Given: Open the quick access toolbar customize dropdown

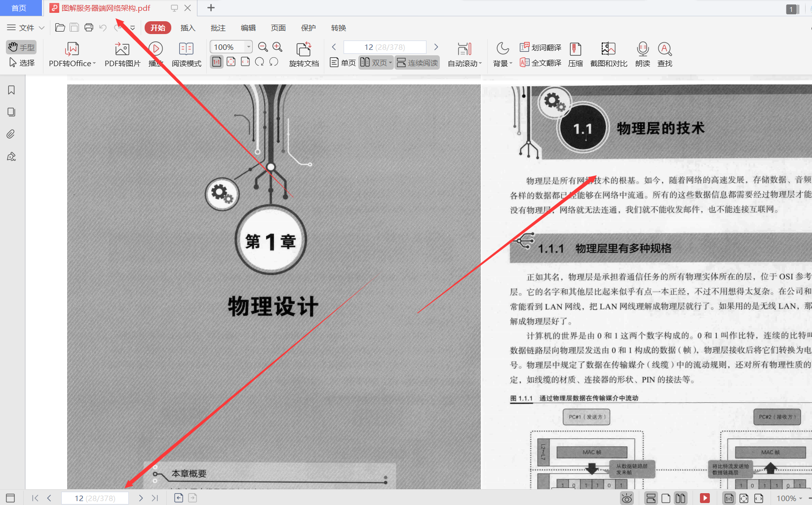Looking at the screenshot, I should click(132, 28).
